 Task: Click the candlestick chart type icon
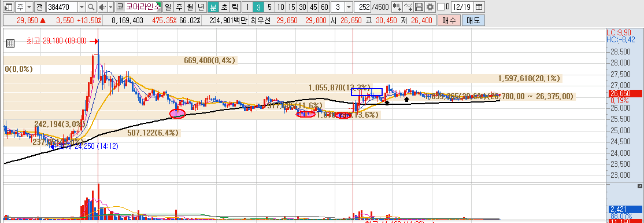click(x=397, y=7)
